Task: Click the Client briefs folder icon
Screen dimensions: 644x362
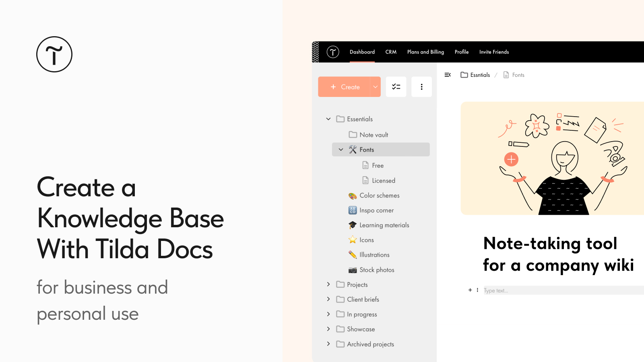Action: click(x=341, y=299)
